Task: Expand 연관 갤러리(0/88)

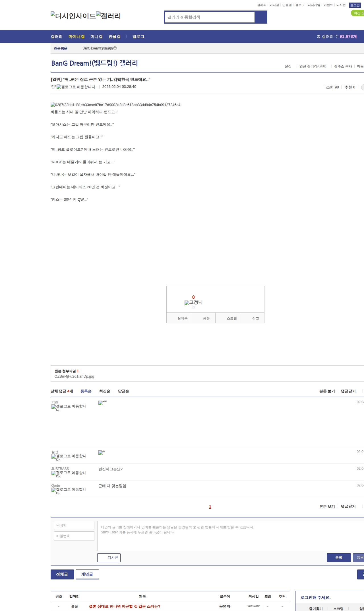Action: [313, 66]
